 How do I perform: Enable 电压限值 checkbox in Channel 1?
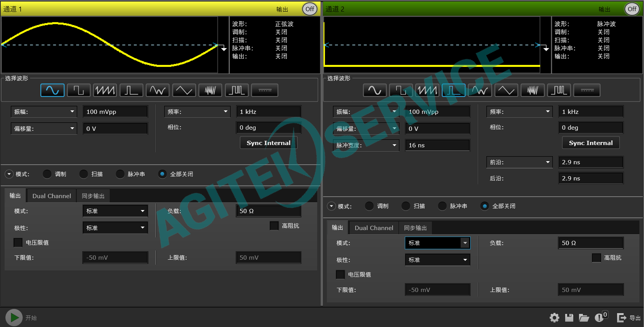click(x=18, y=242)
